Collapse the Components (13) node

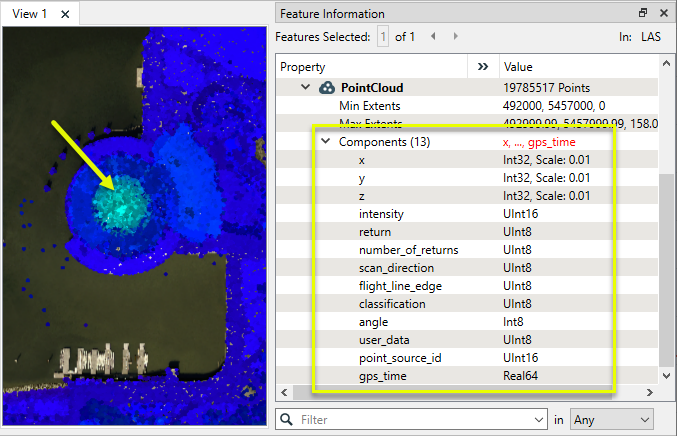click(325, 142)
